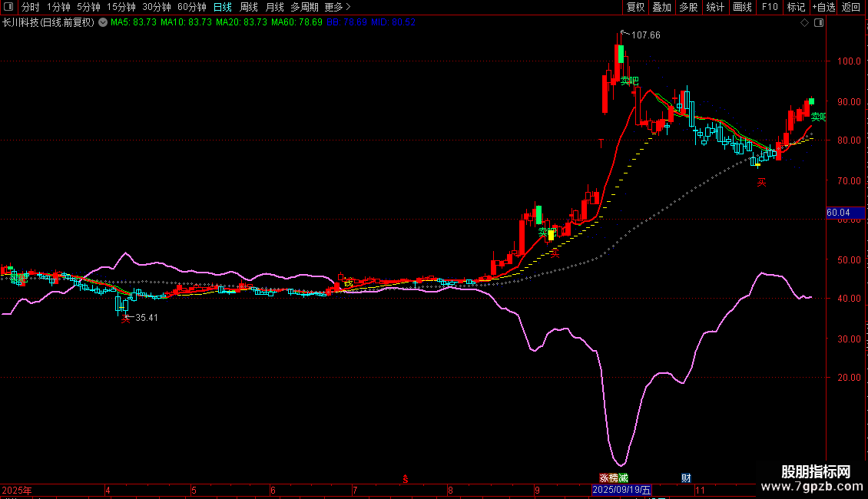Open the 多股 multi-stock view
This screenshot has width=868, height=499.
689,7
